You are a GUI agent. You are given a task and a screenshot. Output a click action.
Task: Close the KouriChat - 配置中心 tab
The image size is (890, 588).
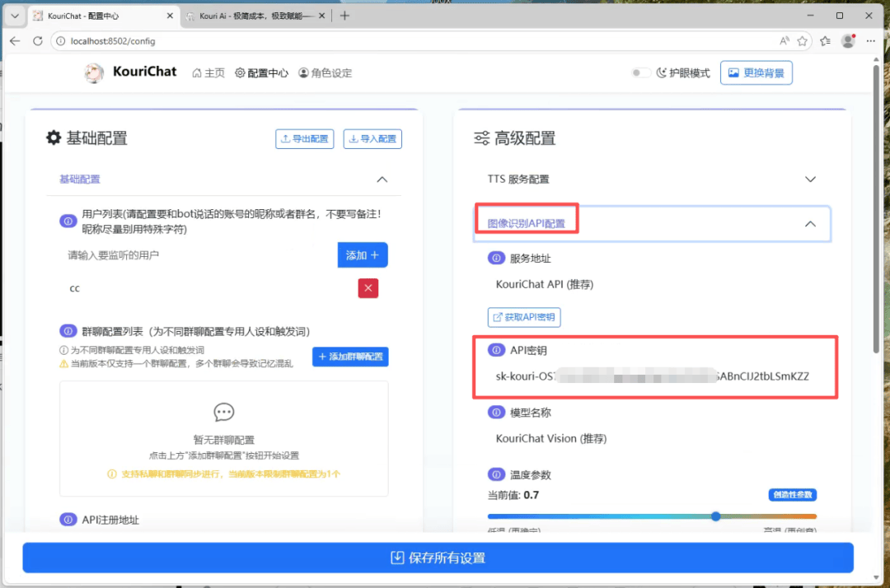click(x=170, y=16)
